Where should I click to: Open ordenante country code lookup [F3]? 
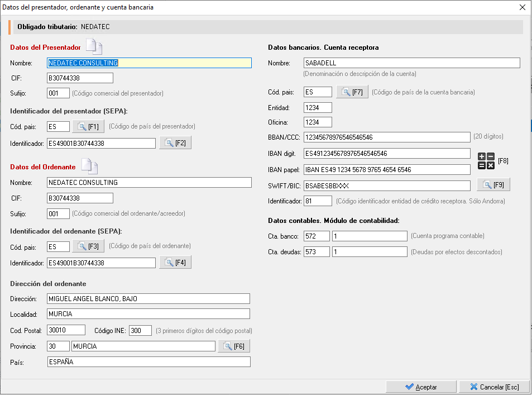88,246
